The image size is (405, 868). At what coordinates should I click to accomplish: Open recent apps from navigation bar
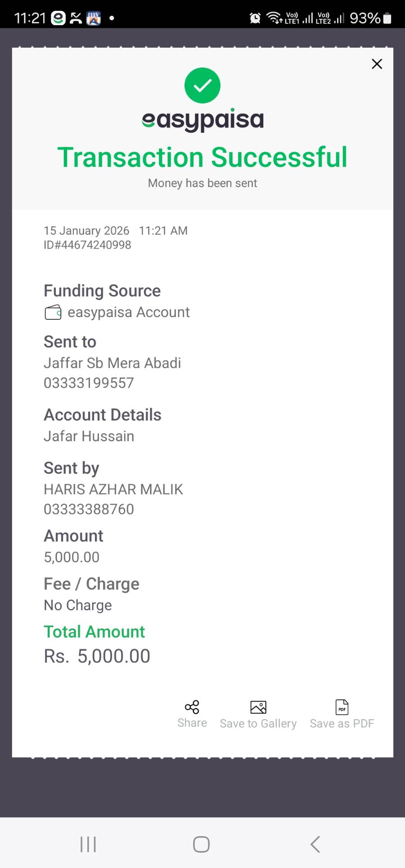pyautogui.click(x=88, y=844)
